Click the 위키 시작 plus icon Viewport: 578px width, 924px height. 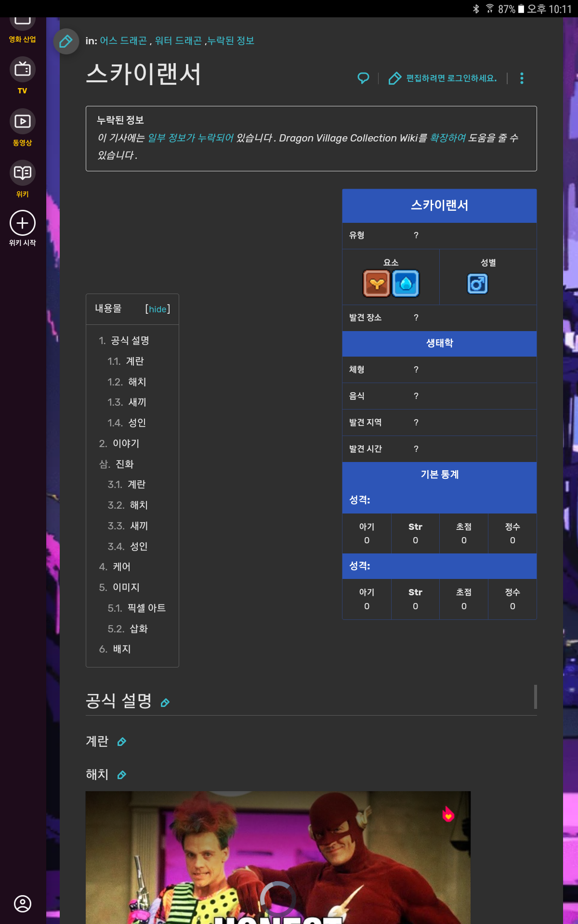22,223
